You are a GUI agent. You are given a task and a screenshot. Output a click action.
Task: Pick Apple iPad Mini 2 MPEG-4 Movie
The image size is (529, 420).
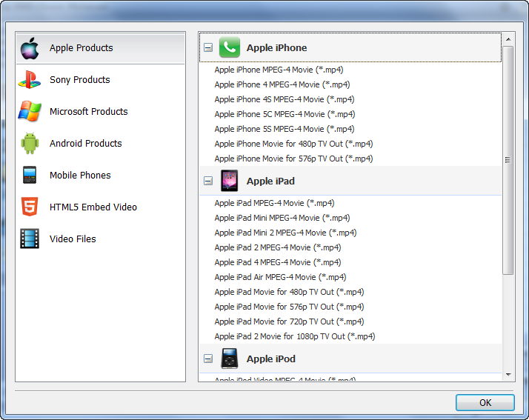click(285, 233)
